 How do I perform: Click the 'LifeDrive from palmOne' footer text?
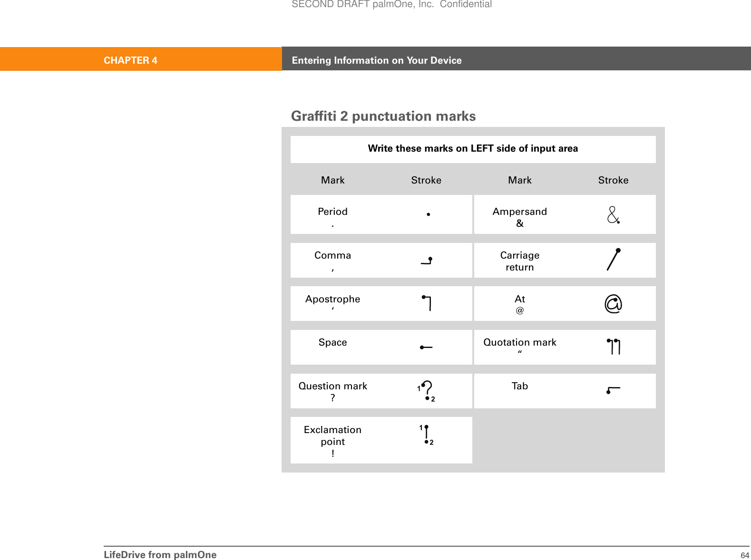(160, 555)
